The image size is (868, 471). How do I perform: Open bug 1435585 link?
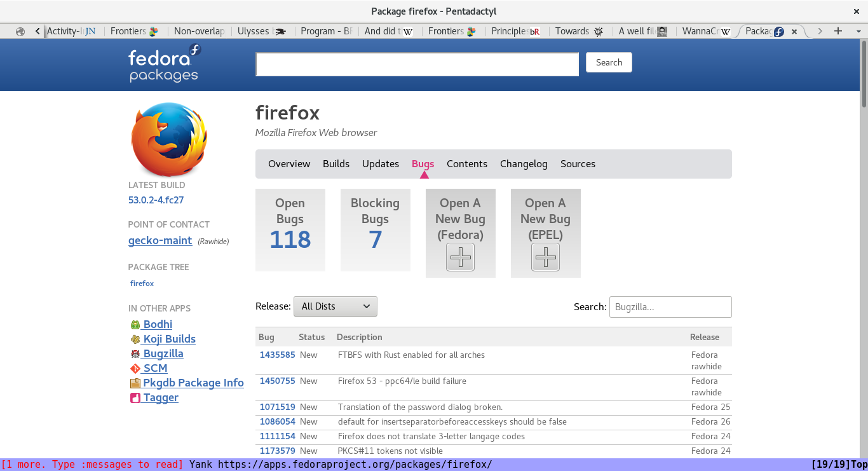pos(278,355)
